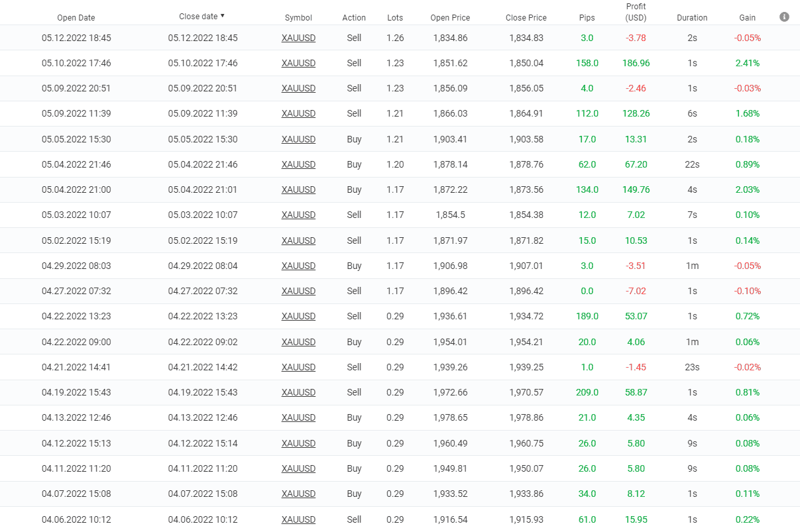Open XAUUSD link for 04.19.2022 15:43 trade

[x=298, y=392]
